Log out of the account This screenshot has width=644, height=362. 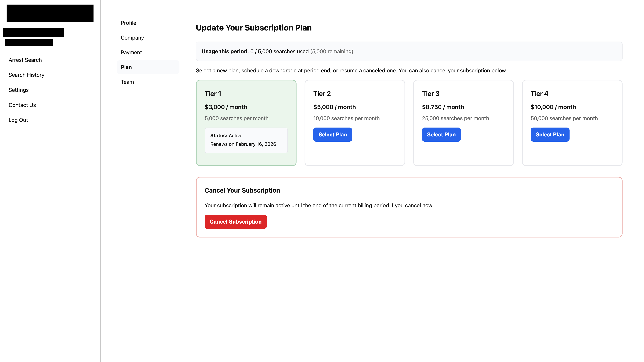(x=18, y=120)
